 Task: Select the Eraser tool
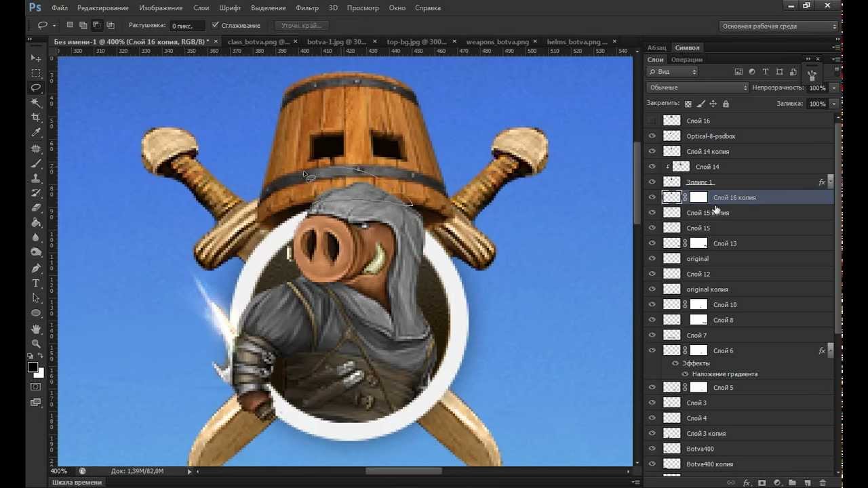(x=36, y=208)
